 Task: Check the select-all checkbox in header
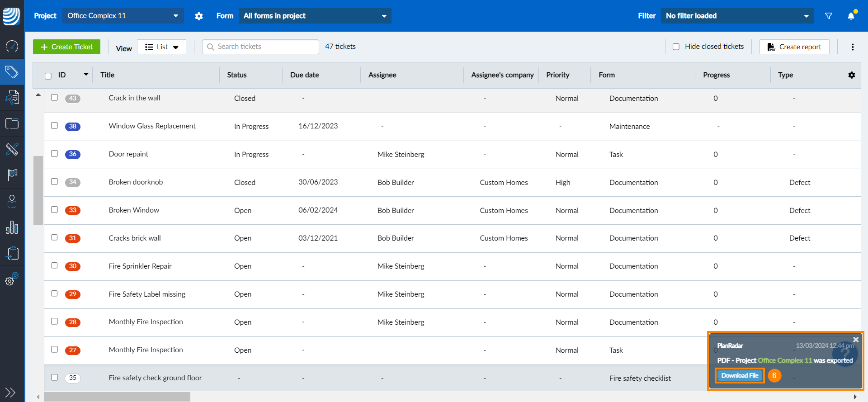(48, 76)
